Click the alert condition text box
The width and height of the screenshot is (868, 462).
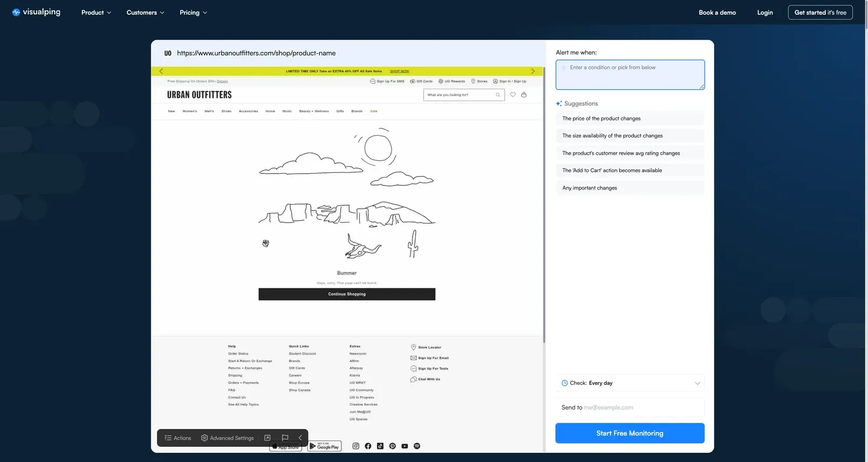[x=630, y=75]
